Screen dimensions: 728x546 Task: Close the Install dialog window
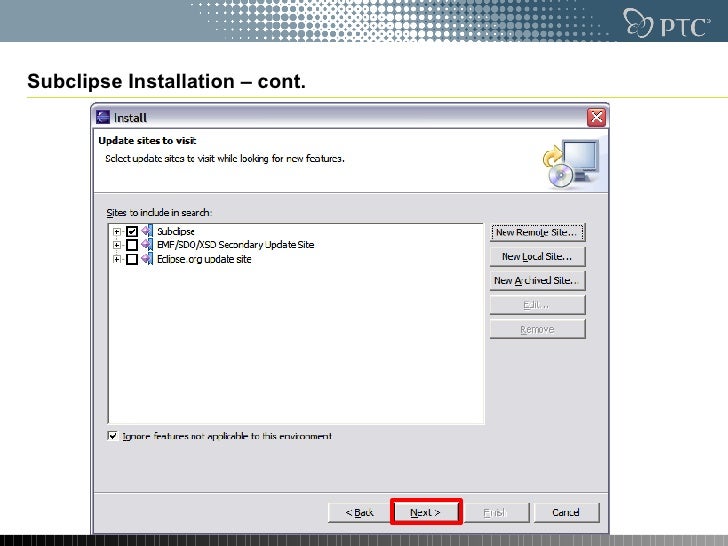(596, 117)
